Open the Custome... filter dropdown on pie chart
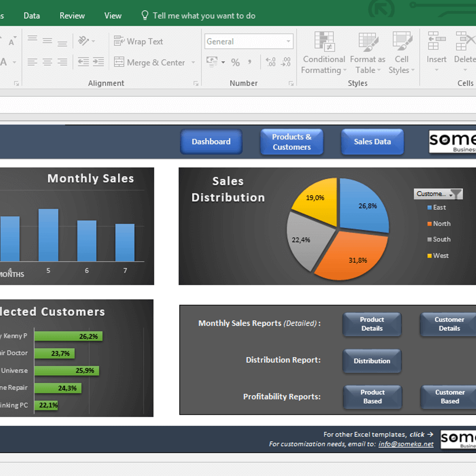 click(438, 194)
